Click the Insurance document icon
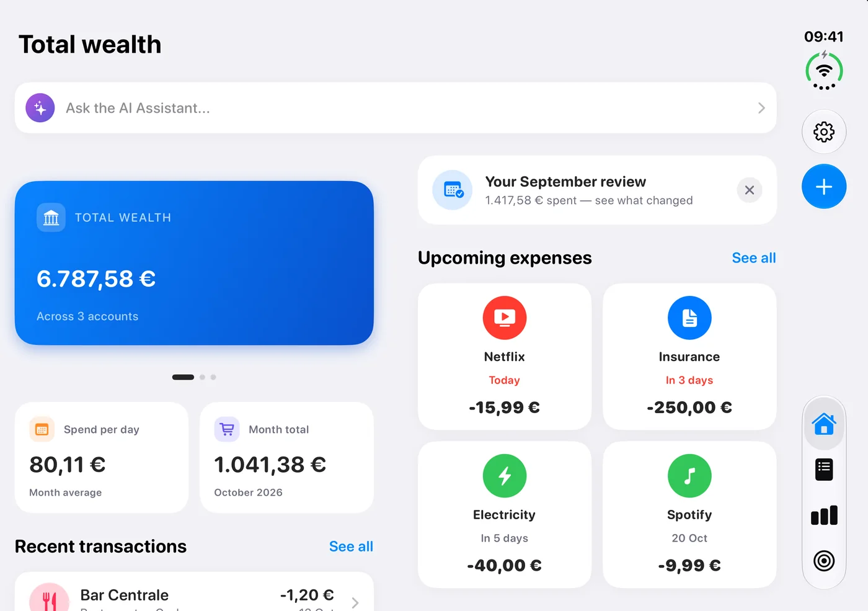Image resolution: width=868 pixels, height=611 pixels. [689, 318]
